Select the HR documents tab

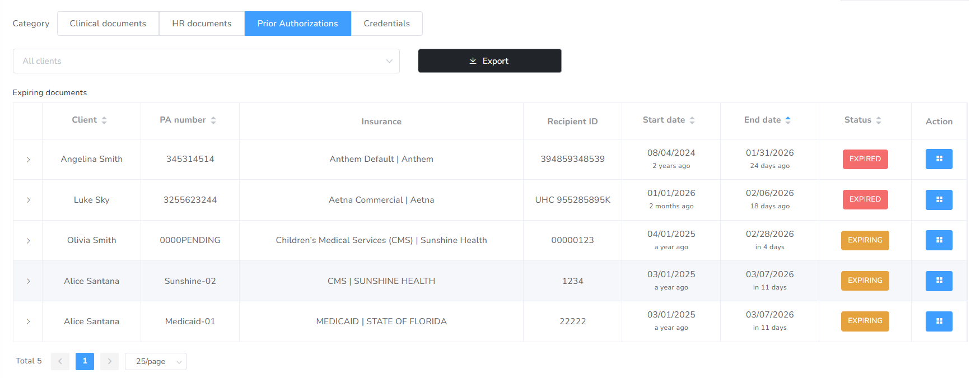tap(202, 24)
